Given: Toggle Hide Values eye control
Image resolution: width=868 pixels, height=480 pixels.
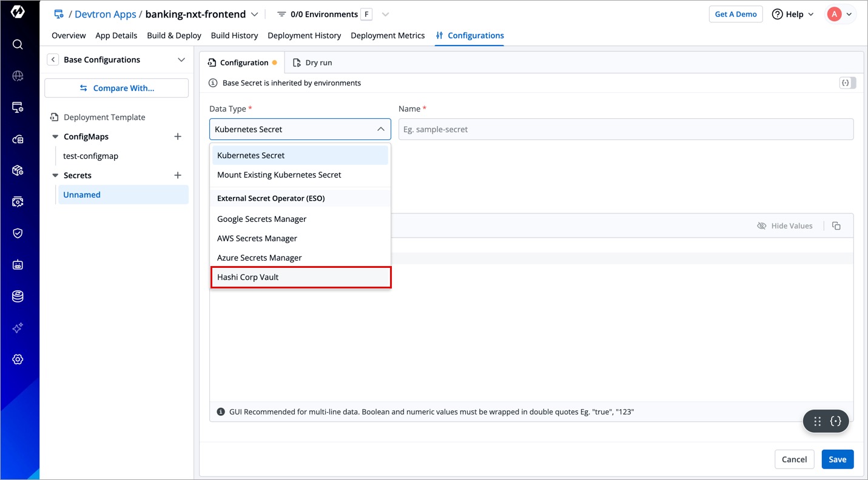Looking at the screenshot, I should coord(785,226).
